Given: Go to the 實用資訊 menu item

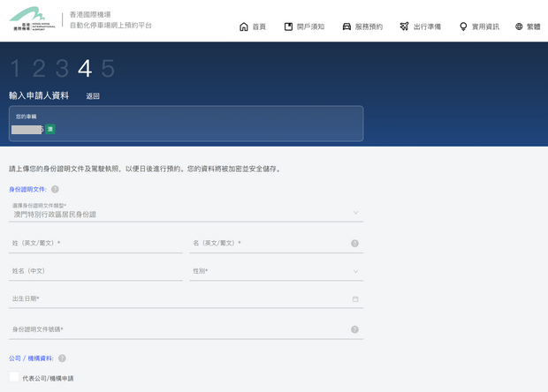Looking at the screenshot, I should coord(485,26).
